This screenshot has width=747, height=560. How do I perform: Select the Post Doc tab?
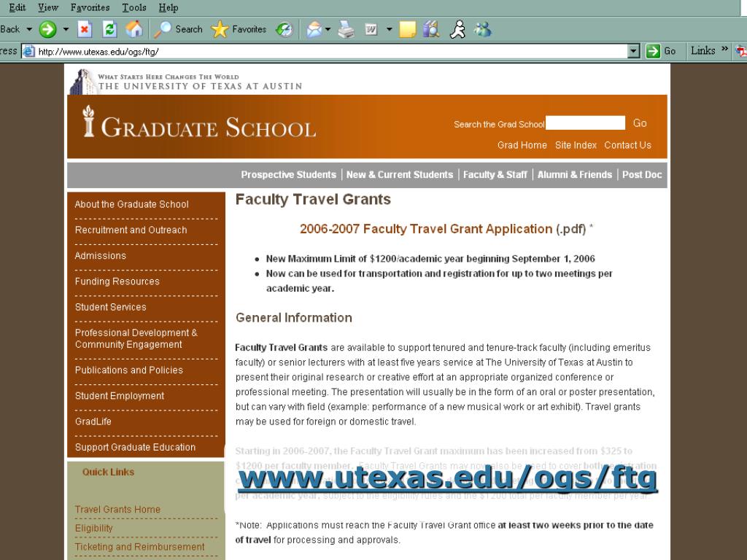[642, 175]
